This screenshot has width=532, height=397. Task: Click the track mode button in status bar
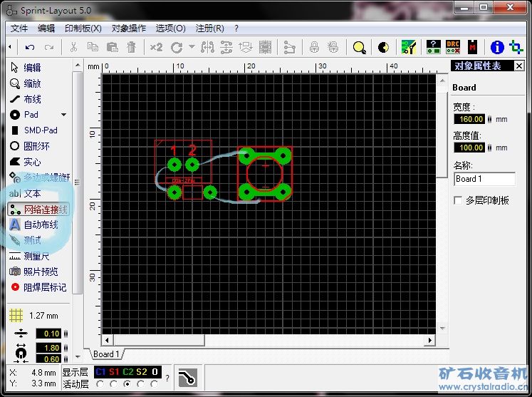coord(187,377)
